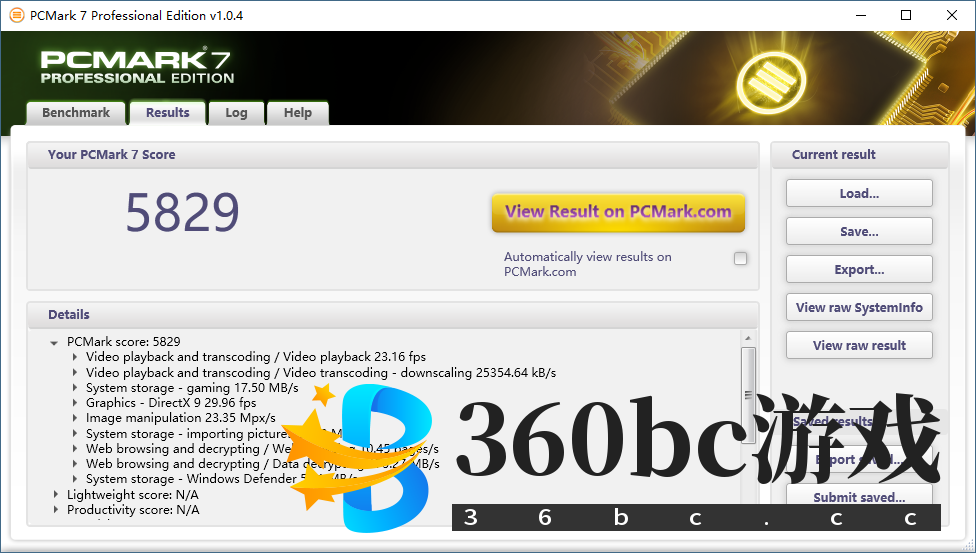Click View raw result button
Screen dimensions: 976x553
point(859,346)
